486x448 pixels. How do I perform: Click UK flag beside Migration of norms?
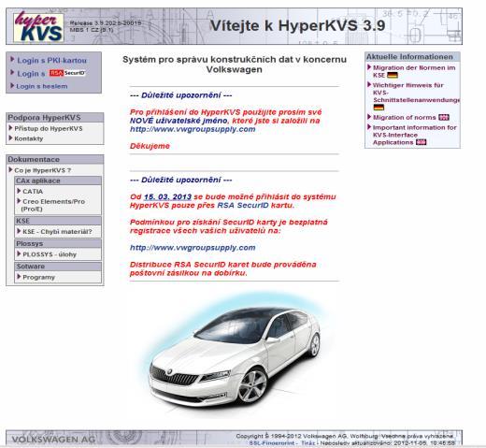click(x=444, y=118)
